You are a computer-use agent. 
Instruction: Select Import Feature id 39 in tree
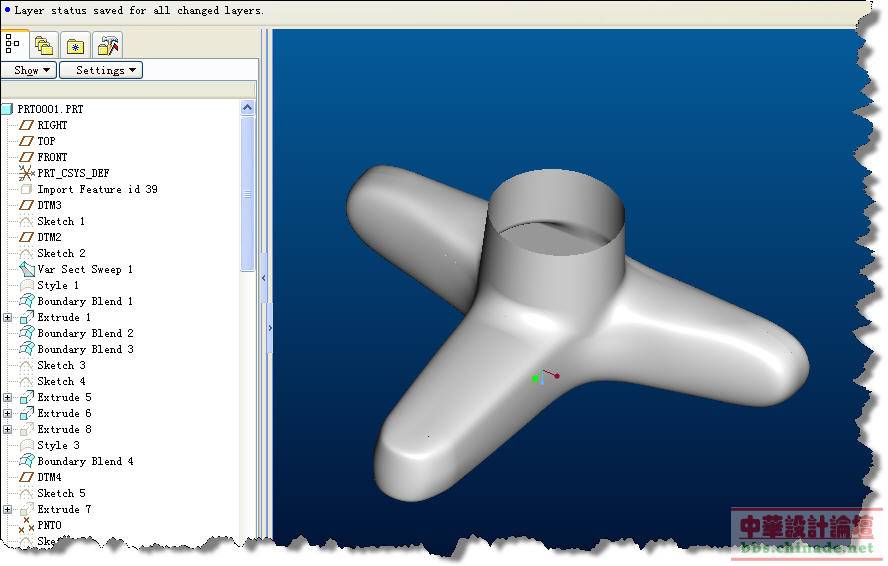pos(97,189)
